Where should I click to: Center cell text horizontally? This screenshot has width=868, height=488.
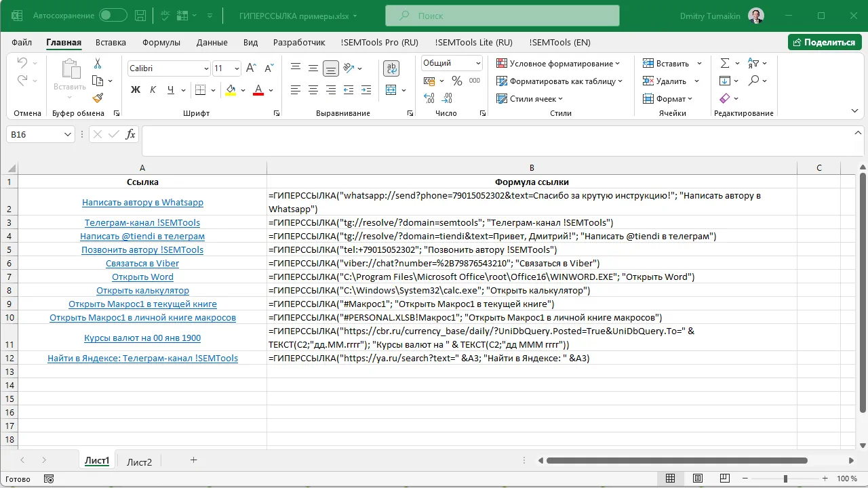click(313, 89)
